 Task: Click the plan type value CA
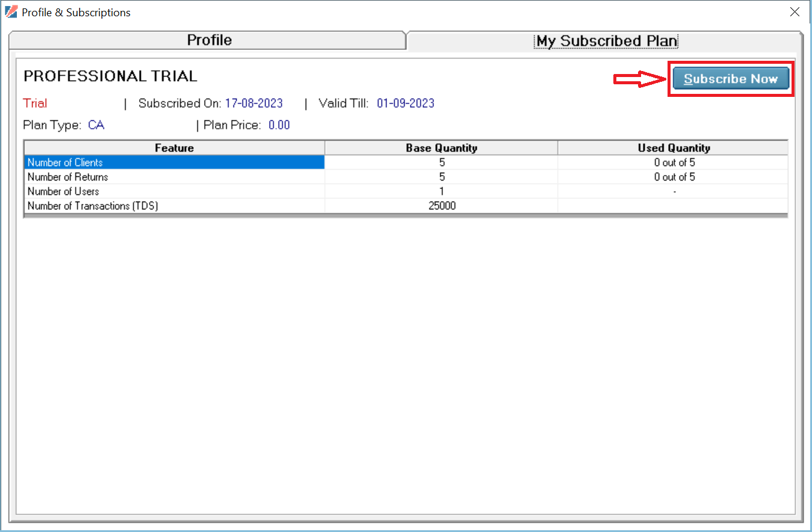(96, 125)
